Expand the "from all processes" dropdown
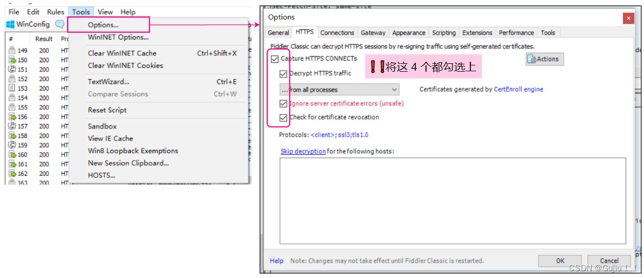The width and height of the screenshot is (644, 278). pos(339,90)
